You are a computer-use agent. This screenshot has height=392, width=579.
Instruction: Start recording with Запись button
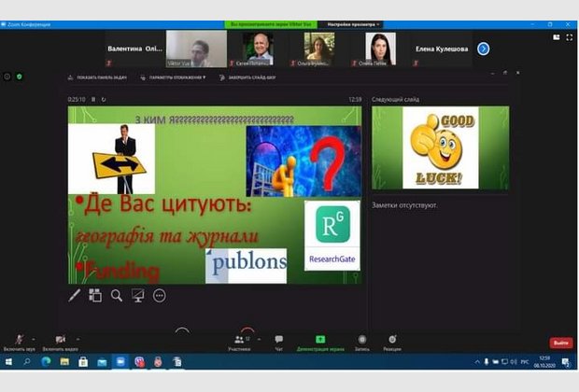[362, 343]
